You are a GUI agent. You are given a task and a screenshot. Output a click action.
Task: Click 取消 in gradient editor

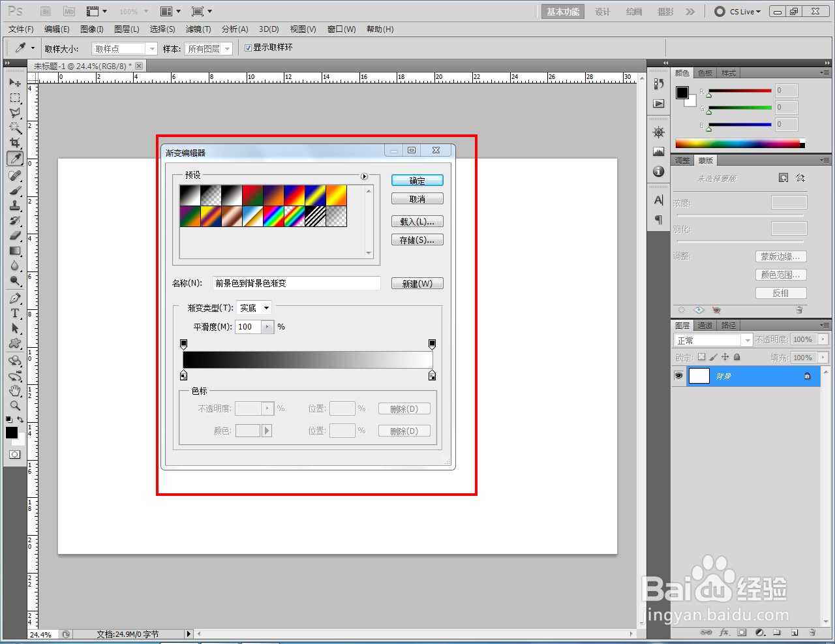click(x=417, y=199)
